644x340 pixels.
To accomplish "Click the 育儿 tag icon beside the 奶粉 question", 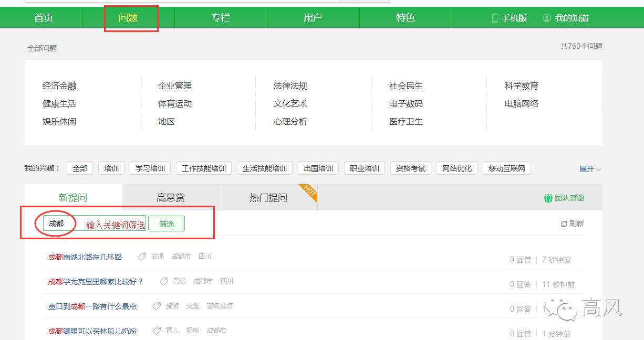I will [x=156, y=331].
